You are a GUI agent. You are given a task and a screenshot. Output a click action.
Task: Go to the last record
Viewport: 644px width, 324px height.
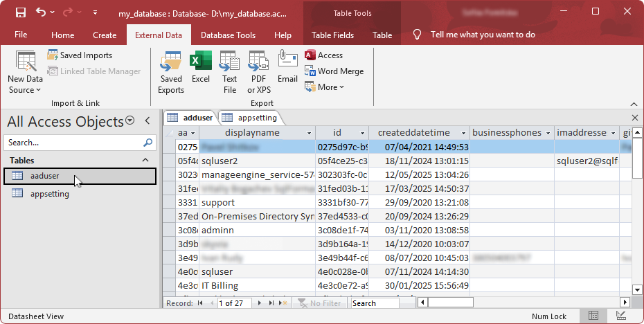(271, 303)
